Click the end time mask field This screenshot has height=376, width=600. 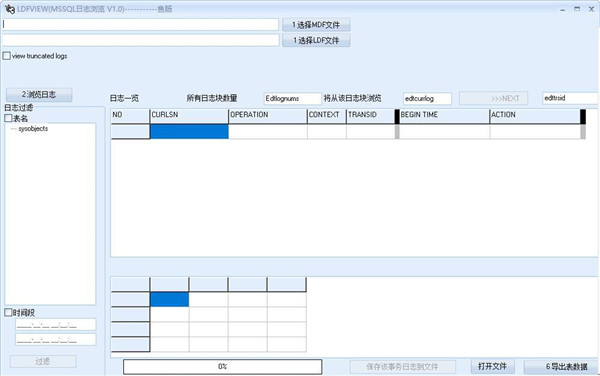pos(55,340)
